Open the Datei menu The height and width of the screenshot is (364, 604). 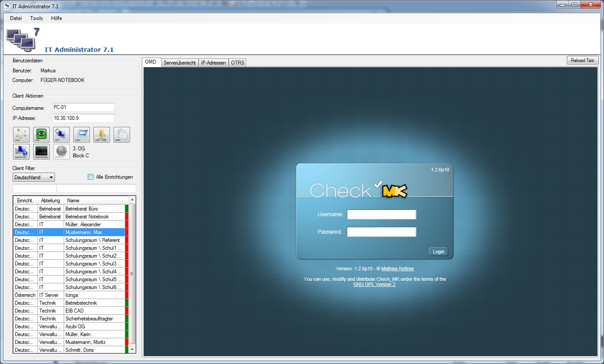tap(16, 18)
